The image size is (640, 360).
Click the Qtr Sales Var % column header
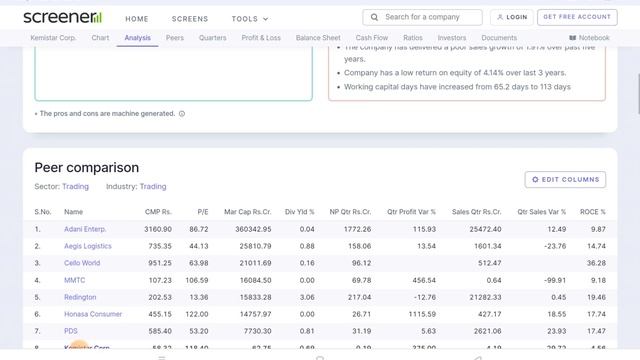click(542, 212)
